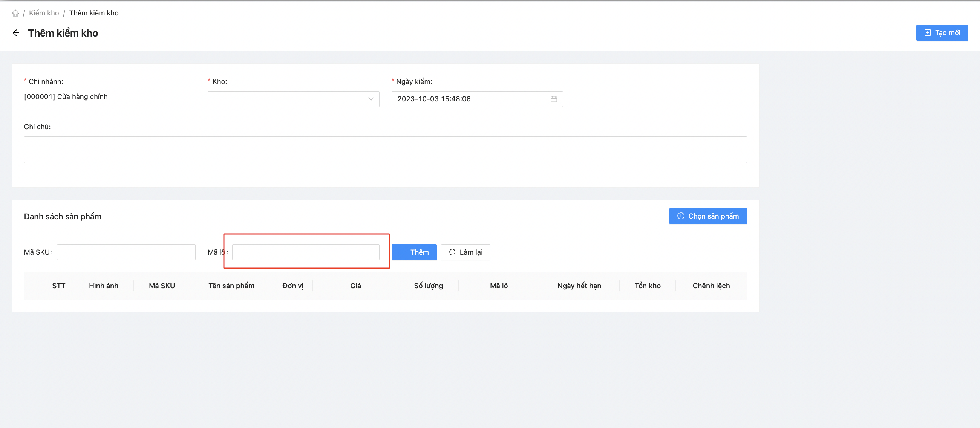Click the Chọn sản phẩm button

[707, 216]
